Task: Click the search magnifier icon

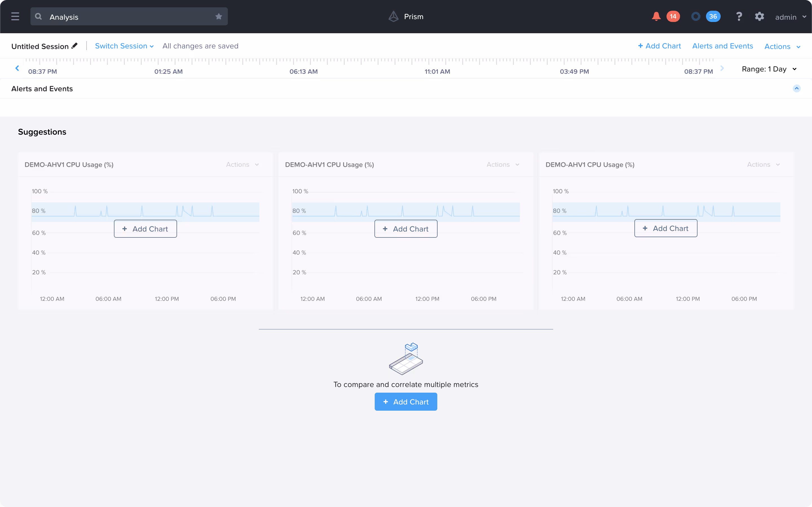Action: point(38,16)
